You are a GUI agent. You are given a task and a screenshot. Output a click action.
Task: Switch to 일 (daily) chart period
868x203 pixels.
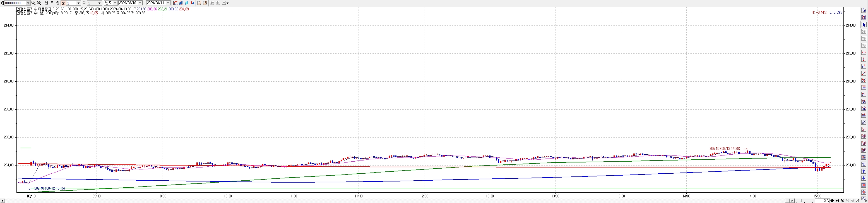pos(47,3)
